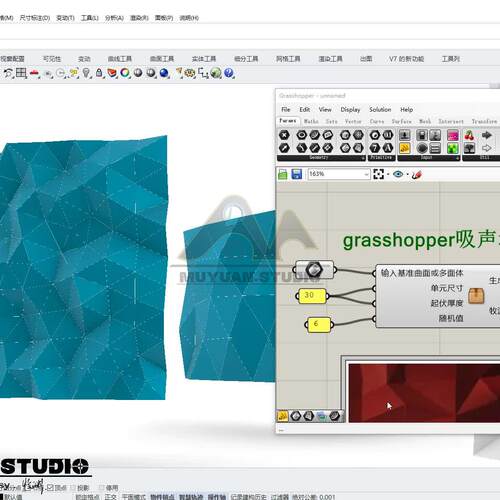Viewport: 500px width, 500px height.
Task: Click the color wheel icon in Rhino toolbar
Action: coord(125,73)
